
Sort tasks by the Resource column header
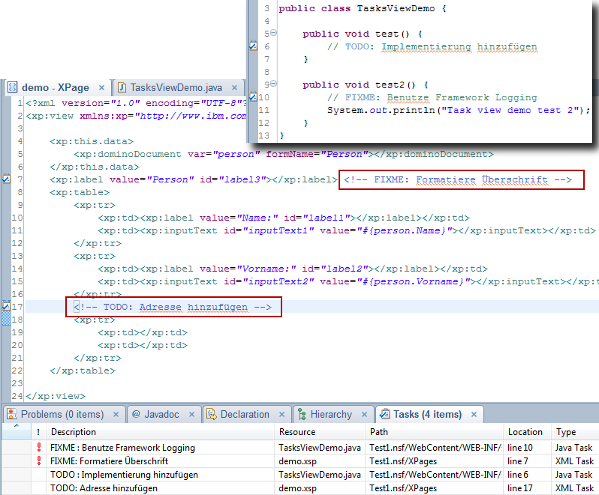[x=320, y=432]
